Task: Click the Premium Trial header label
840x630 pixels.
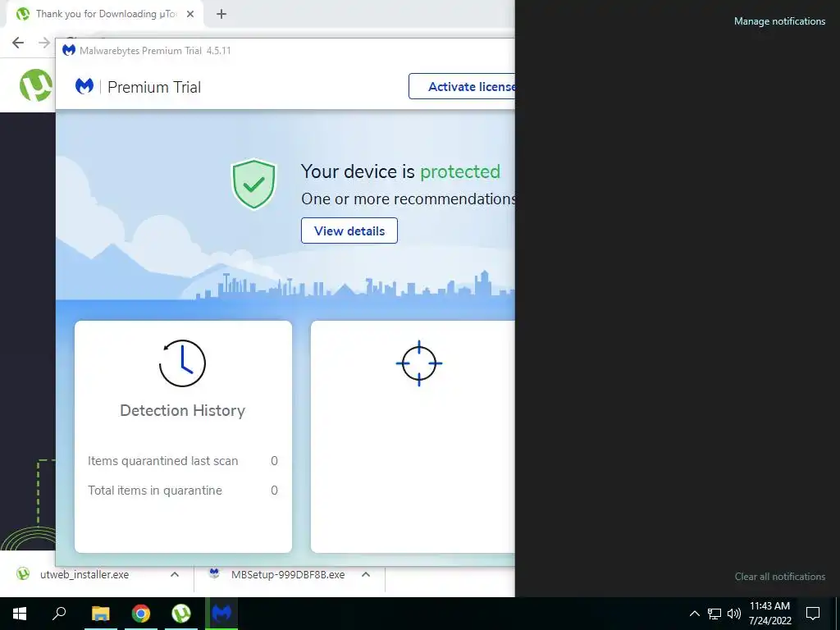Action: [x=154, y=87]
